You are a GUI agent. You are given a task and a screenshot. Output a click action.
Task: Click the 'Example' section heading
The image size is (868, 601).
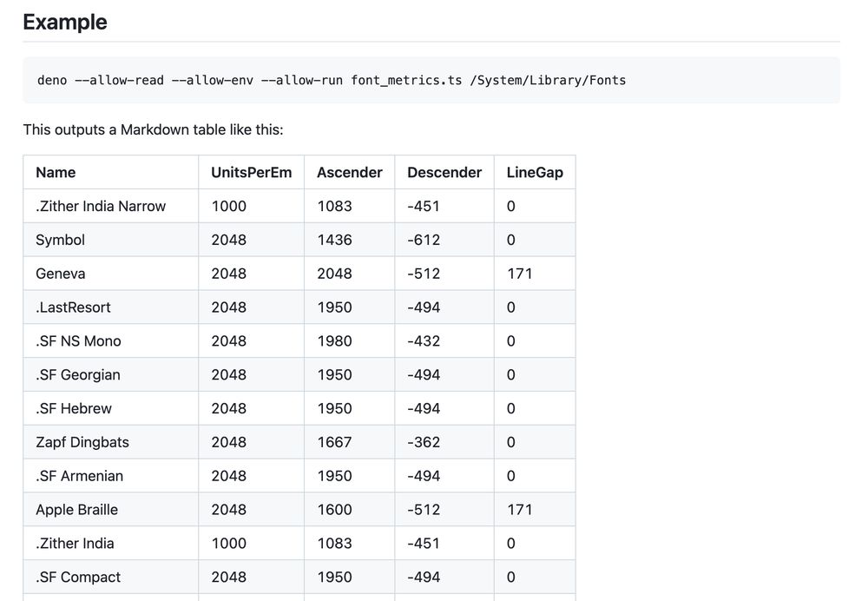pyautogui.click(x=65, y=23)
